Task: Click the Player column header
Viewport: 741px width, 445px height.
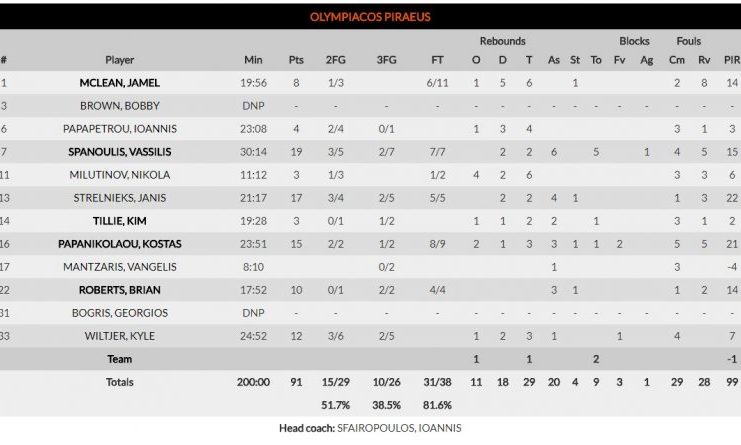Action: tap(119, 60)
